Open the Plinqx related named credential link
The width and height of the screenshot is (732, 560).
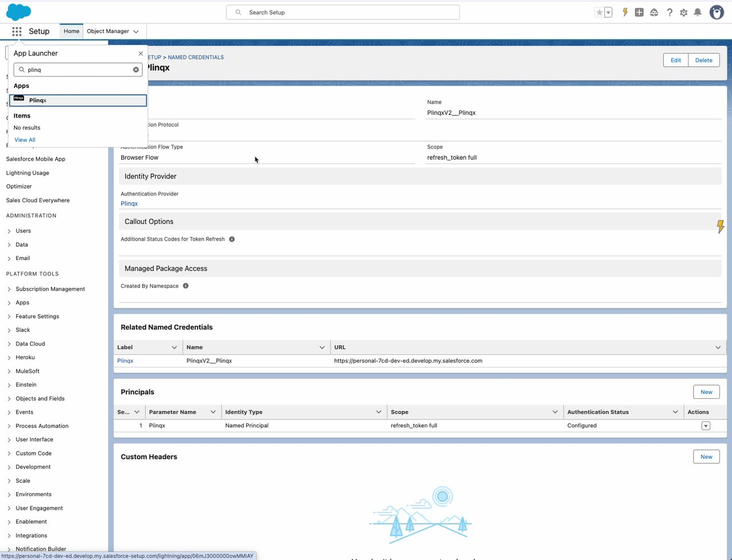[x=125, y=361]
